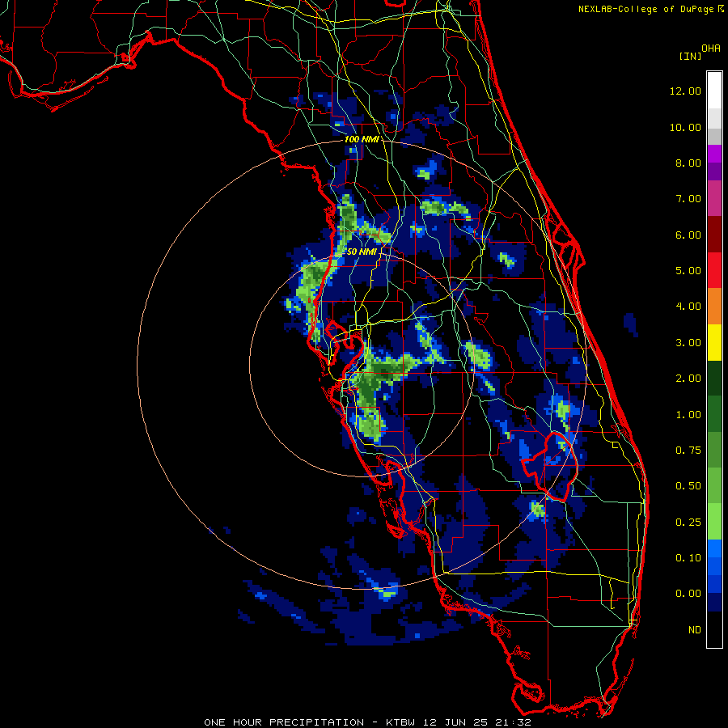This screenshot has width=728, height=728.
Task: Click the 7.00 legend value
Action: (x=688, y=199)
